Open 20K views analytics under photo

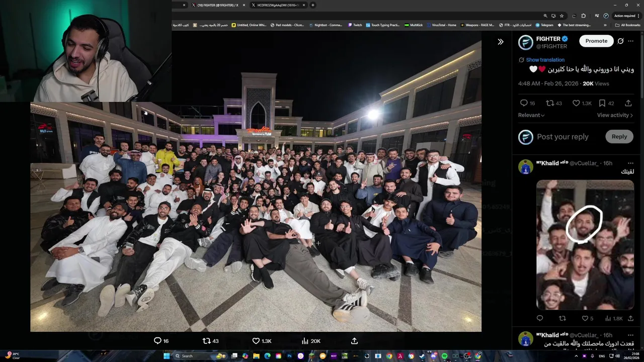(x=310, y=341)
